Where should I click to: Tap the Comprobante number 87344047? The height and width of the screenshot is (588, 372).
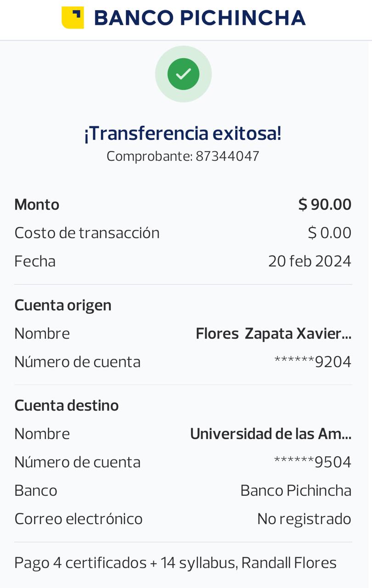[x=227, y=156]
